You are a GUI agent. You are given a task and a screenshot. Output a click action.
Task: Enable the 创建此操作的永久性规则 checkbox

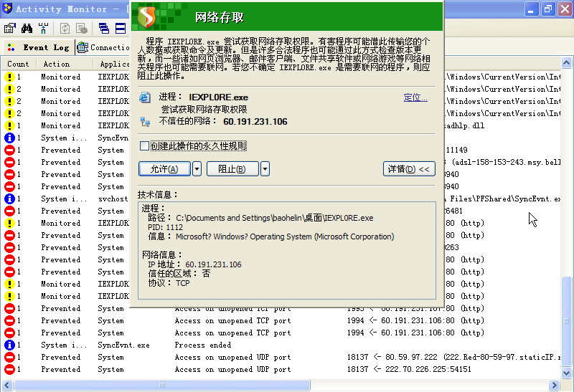point(144,146)
